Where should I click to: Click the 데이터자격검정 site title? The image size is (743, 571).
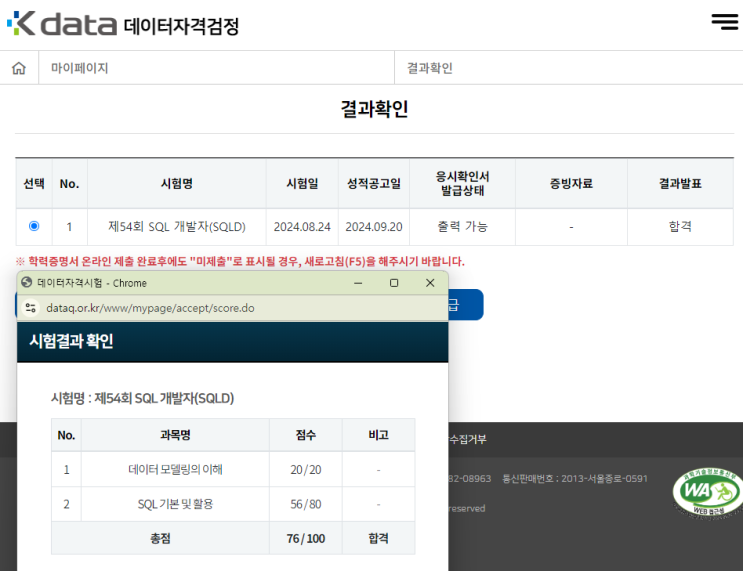coord(181,26)
